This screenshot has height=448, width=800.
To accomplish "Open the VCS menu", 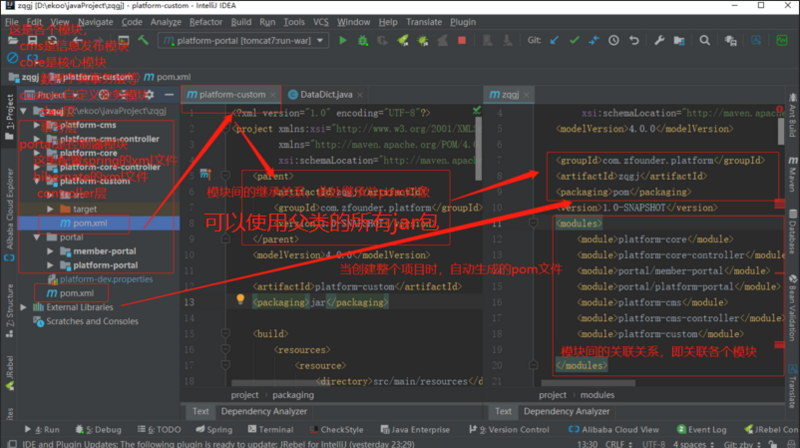I will (x=320, y=22).
